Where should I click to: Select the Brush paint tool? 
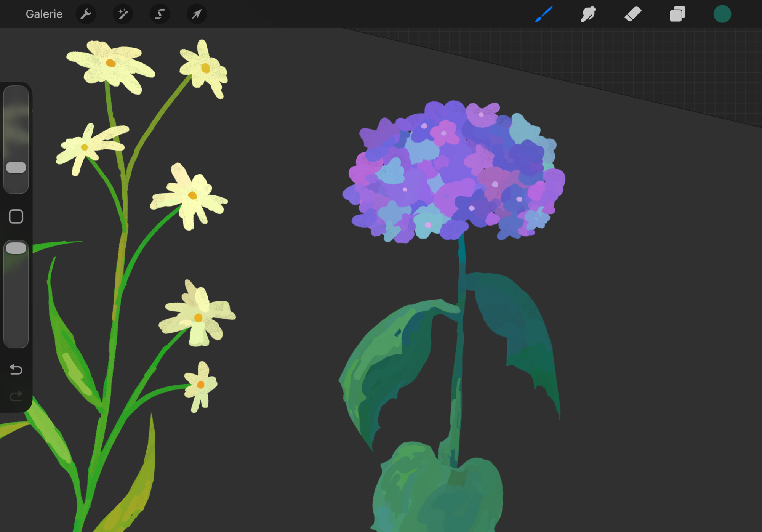coord(544,14)
